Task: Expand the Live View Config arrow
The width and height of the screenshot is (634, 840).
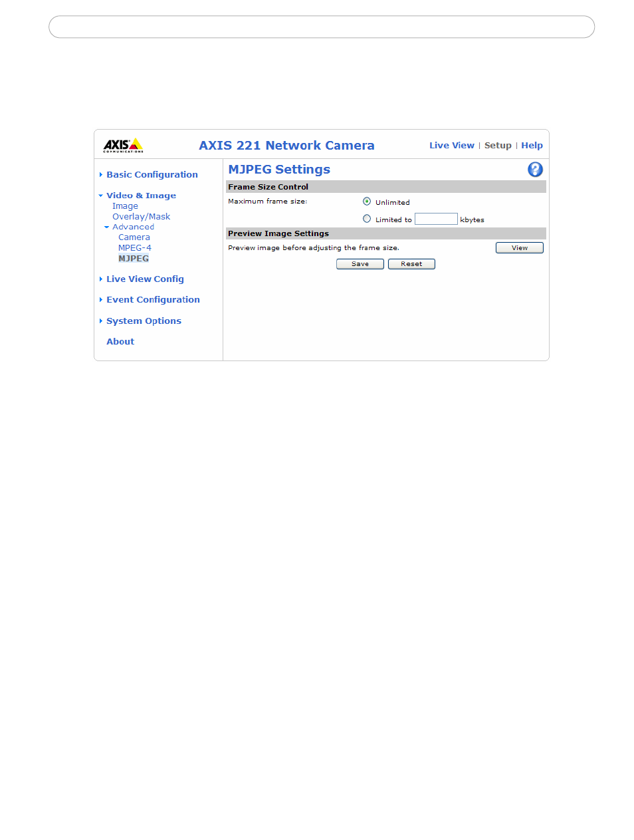Action: [101, 279]
